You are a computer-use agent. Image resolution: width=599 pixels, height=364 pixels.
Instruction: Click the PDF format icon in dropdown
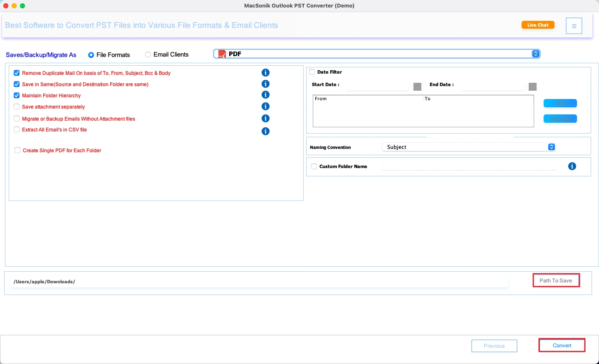coord(222,54)
